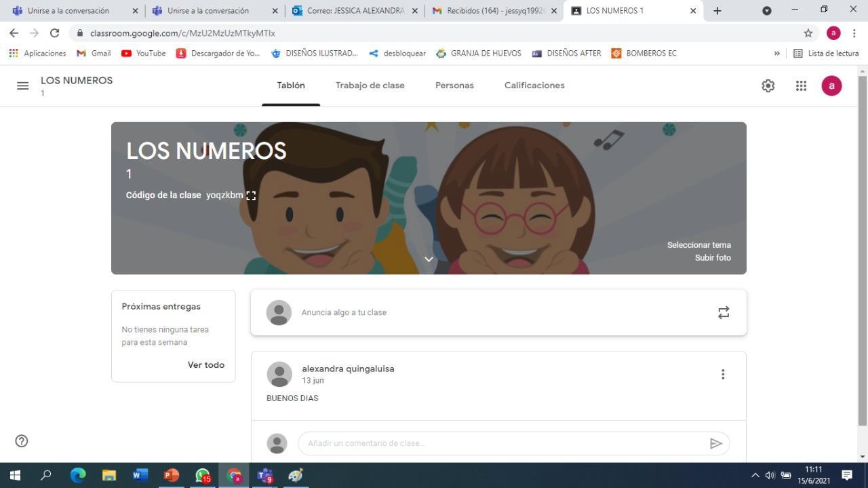This screenshot has height=488, width=868.
Task: Send the class comment
Action: (715, 443)
